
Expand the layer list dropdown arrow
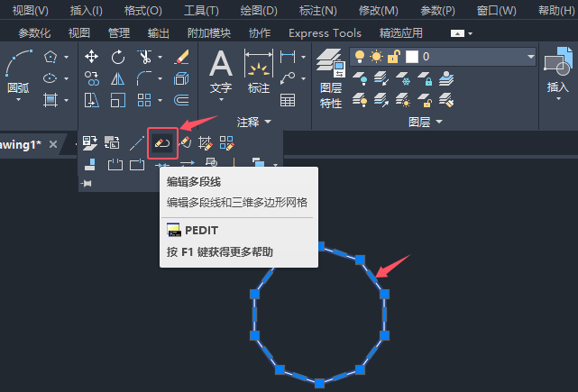click(530, 57)
